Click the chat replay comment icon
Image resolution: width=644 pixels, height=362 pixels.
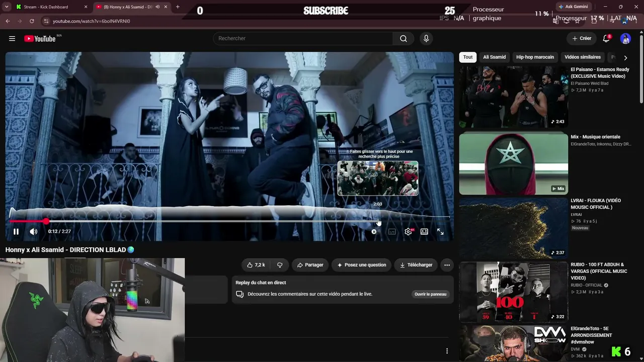pyautogui.click(x=240, y=294)
